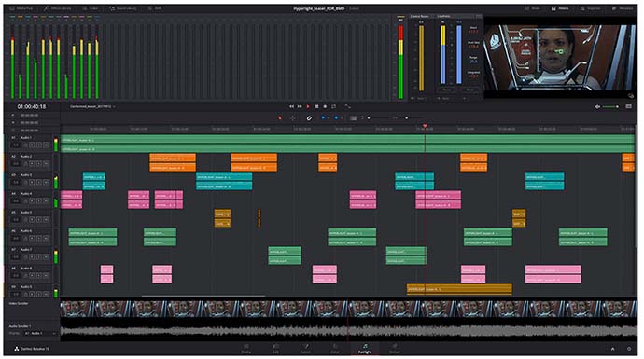644x359 pixels.
Task: Click the fast forward transport button
Action: (x=300, y=106)
